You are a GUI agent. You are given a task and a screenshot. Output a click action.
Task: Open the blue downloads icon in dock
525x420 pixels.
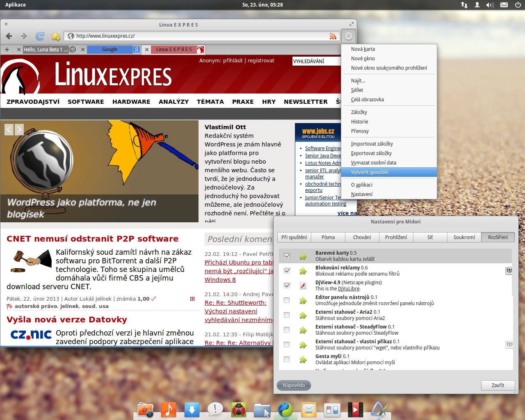click(x=192, y=409)
